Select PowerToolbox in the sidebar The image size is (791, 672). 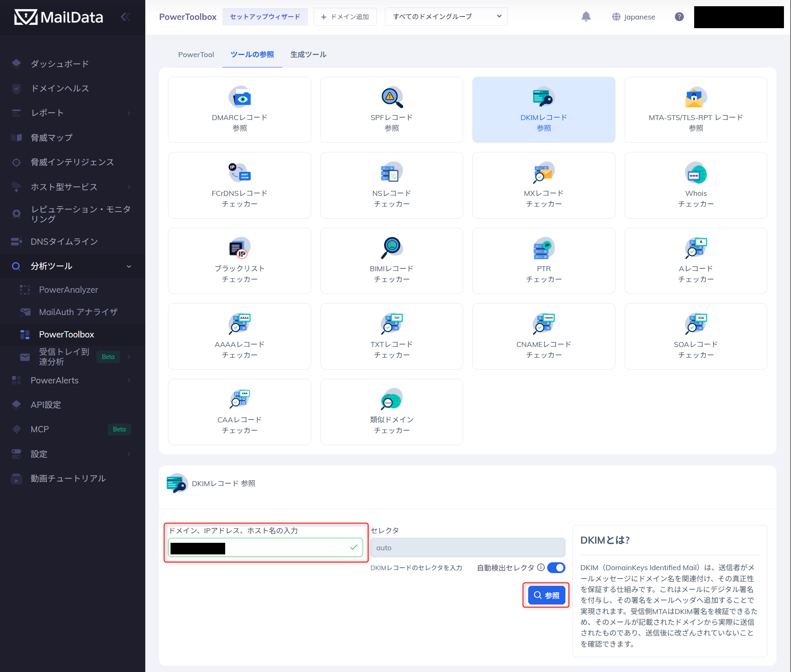(72, 334)
